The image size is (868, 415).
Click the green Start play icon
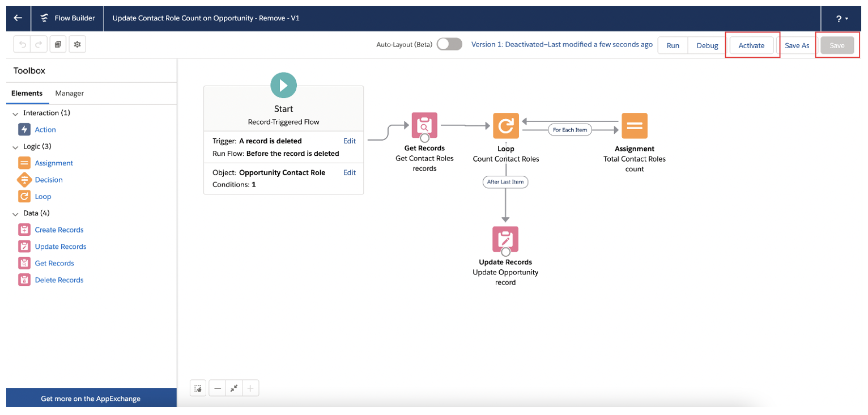[283, 85]
